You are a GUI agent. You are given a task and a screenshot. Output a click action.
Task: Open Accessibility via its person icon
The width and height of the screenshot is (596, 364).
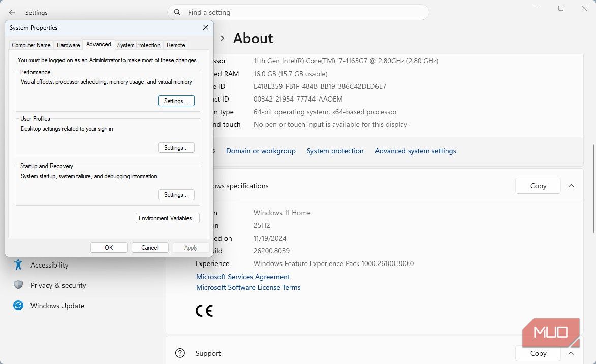click(x=18, y=264)
